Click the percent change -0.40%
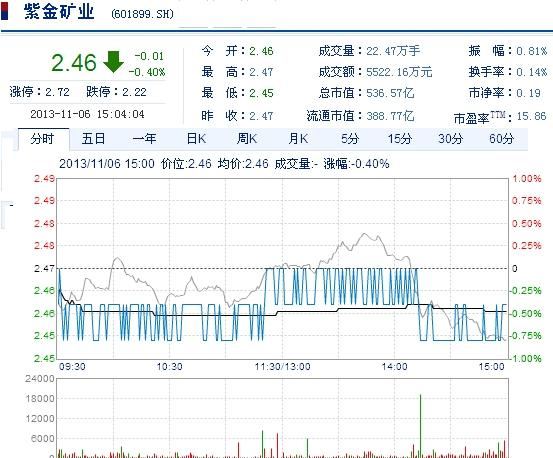 pyautogui.click(x=147, y=72)
